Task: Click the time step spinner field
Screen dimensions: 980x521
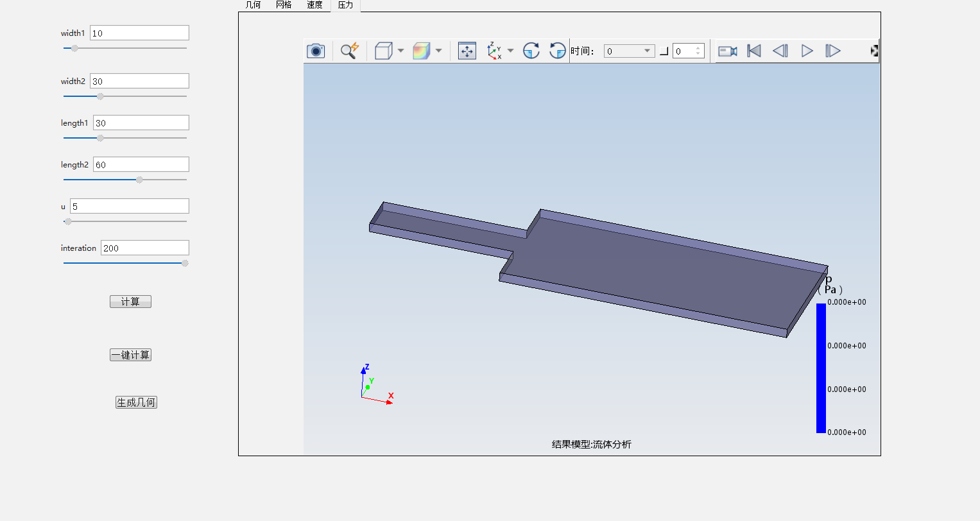Action: [689, 51]
